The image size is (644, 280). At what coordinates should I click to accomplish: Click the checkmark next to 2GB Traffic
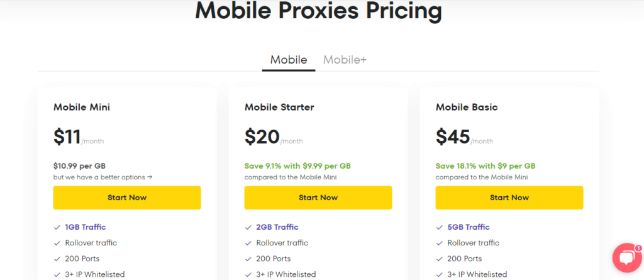tap(248, 227)
